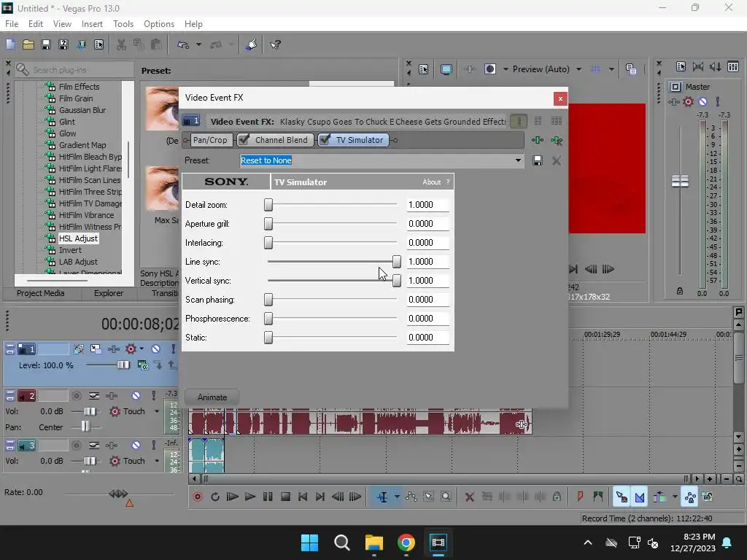Image resolution: width=747 pixels, height=560 pixels.
Task: Open plug-in chain icon in Video Event FX
Action: pyautogui.click(x=538, y=140)
